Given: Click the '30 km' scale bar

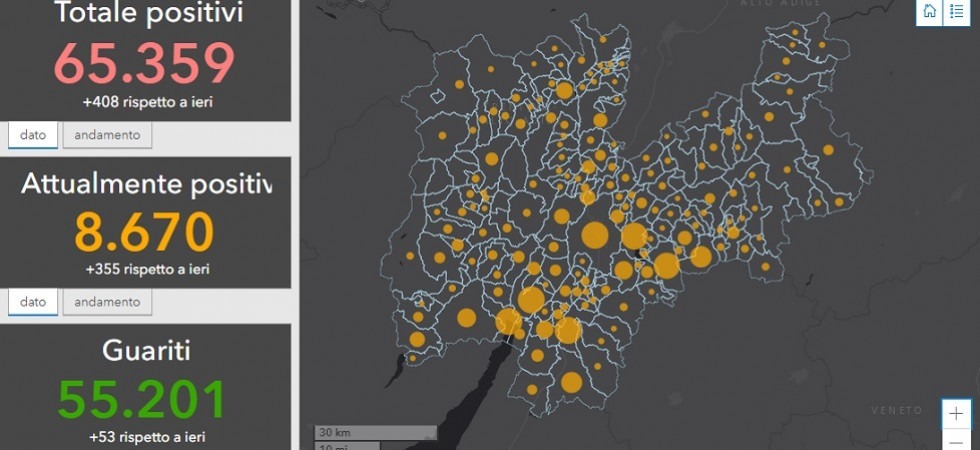Looking at the screenshot, I should [x=375, y=432].
